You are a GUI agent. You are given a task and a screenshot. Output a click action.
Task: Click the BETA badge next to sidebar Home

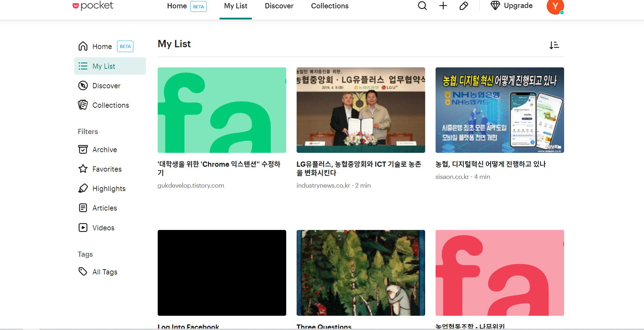[x=125, y=47]
